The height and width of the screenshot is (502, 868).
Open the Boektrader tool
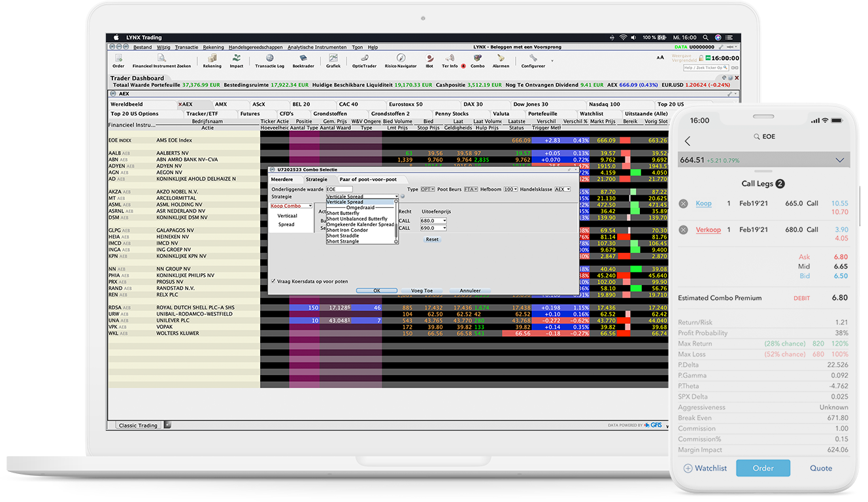click(303, 61)
